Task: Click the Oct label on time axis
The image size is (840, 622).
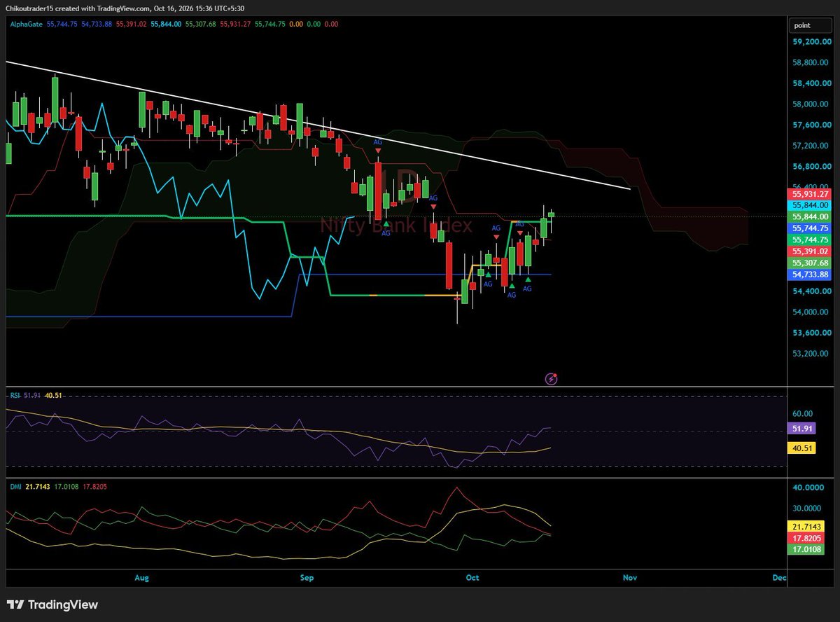Action: (472, 578)
